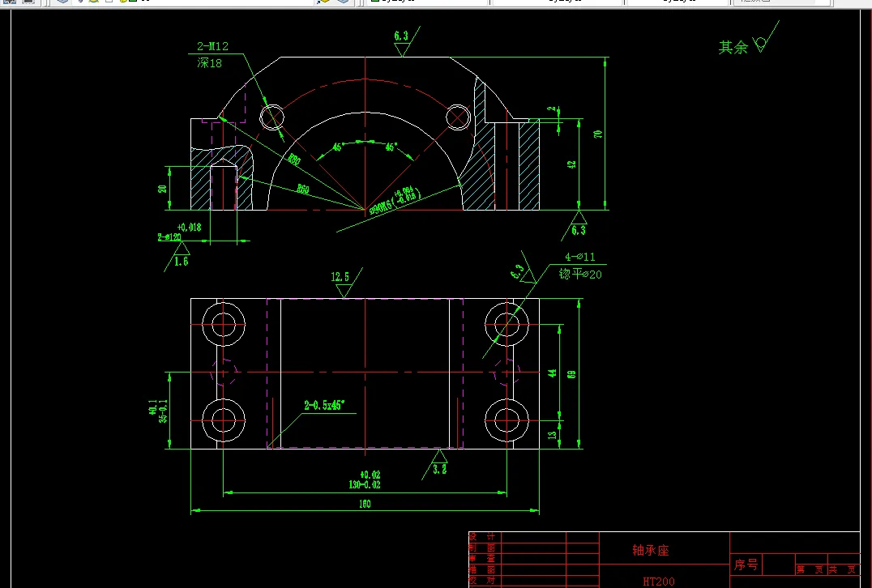Click the ø90M6 bore tolerance text
This screenshot has width=872, height=588.
point(395,202)
